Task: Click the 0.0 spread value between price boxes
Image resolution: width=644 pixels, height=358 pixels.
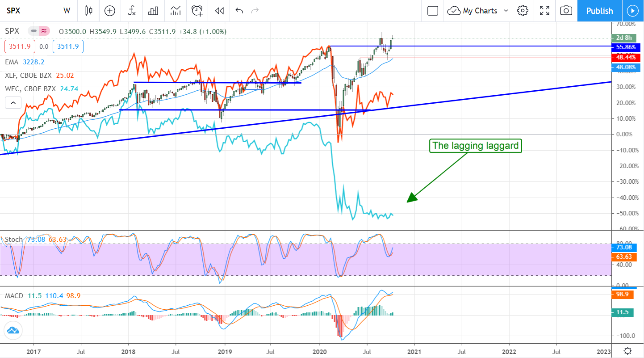Action: [44, 46]
